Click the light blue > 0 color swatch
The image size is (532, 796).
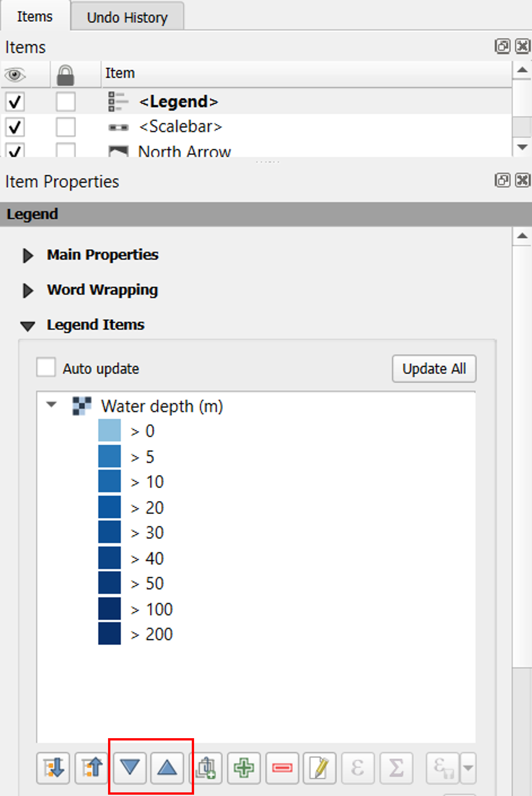[x=109, y=430]
